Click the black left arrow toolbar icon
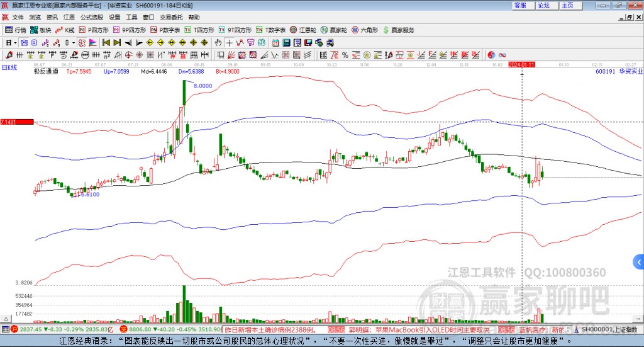 coord(128,43)
